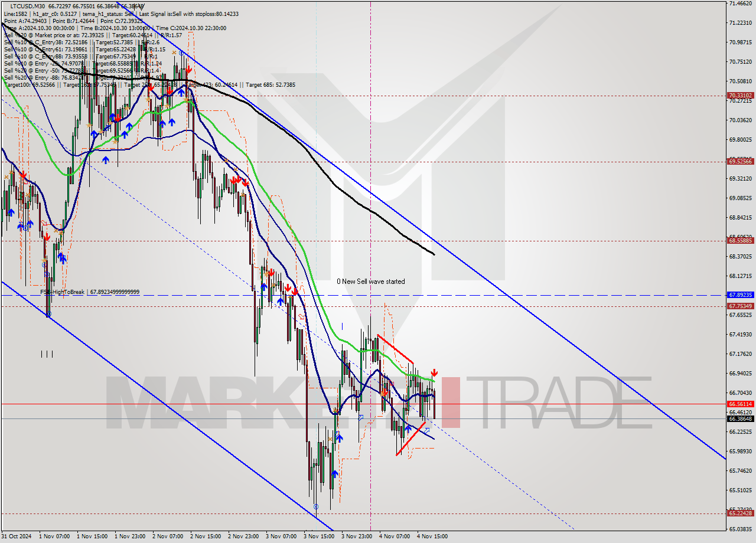Screen dimensions: 756x543
Task: Click the '3 Nov 15:00' time axis label
Action: (319, 537)
